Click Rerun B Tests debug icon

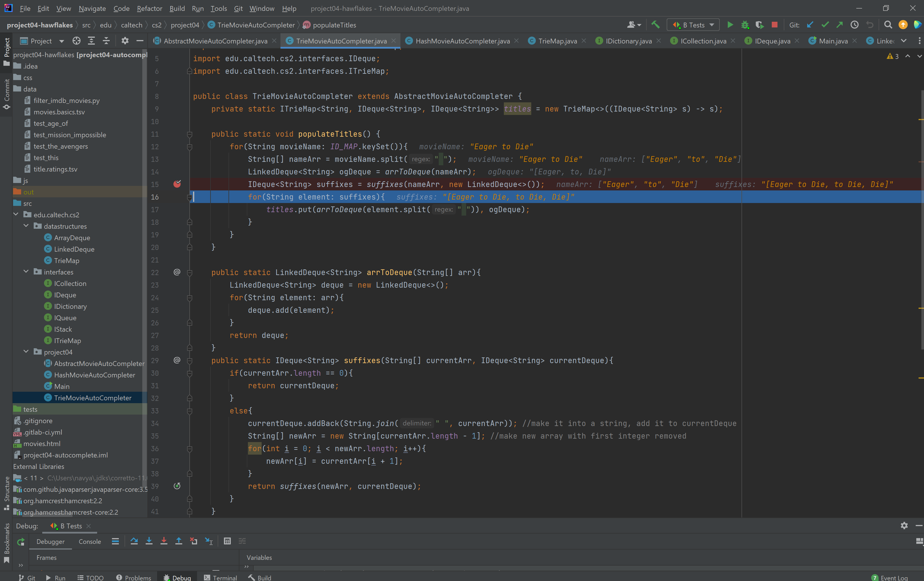pyautogui.click(x=21, y=542)
